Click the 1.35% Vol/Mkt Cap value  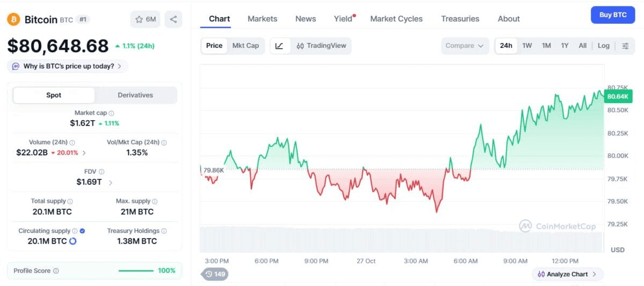tap(137, 153)
